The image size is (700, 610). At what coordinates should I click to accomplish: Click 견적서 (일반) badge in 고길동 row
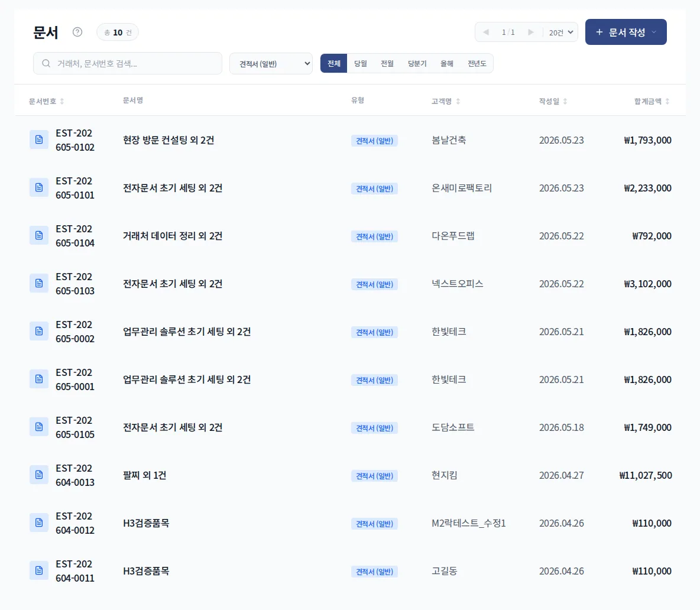[x=374, y=572]
